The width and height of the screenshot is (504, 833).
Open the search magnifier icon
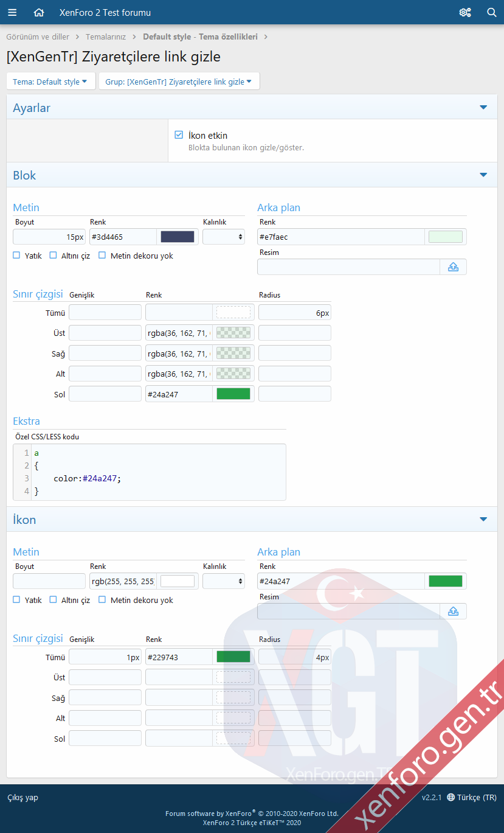pyautogui.click(x=492, y=12)
